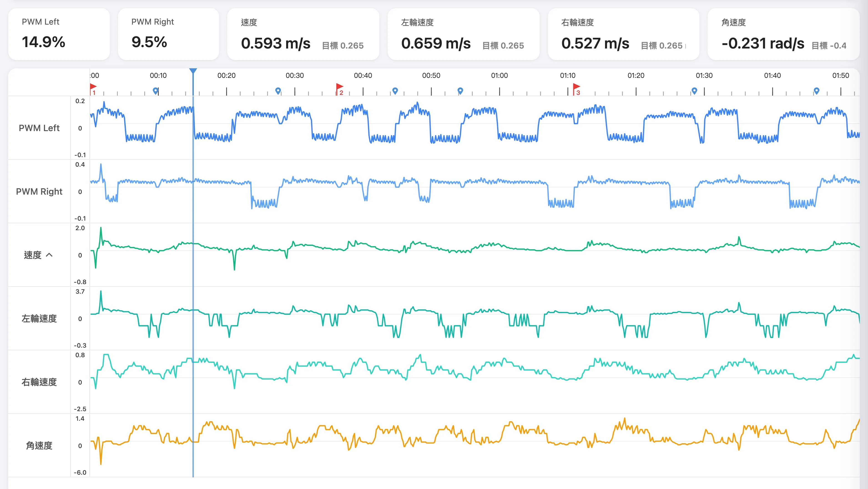Screen dimensions: 868x489
Task: Click the 左輪速度 0.659 m/s card
Action: pos(464,34)
